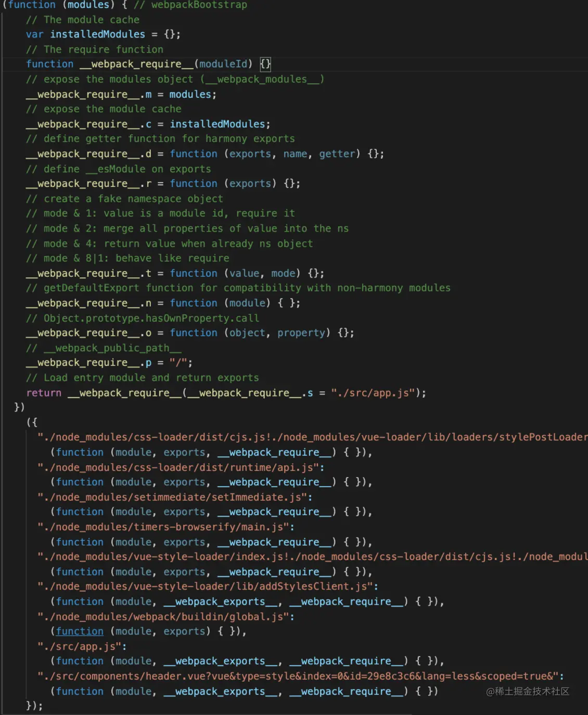Click the '__webpack_require__.t' function definition line
This screenshot has height=715, width=588.
coord(175,274)
